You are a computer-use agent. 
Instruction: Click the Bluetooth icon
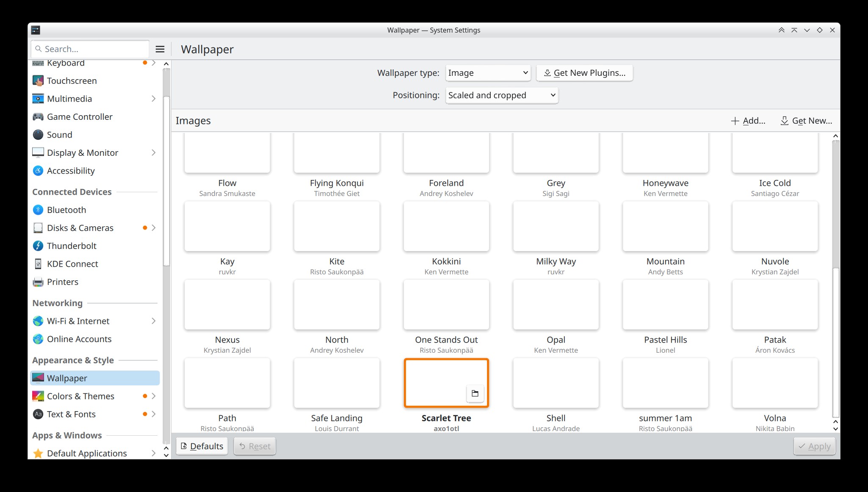(x=38, y=210)
